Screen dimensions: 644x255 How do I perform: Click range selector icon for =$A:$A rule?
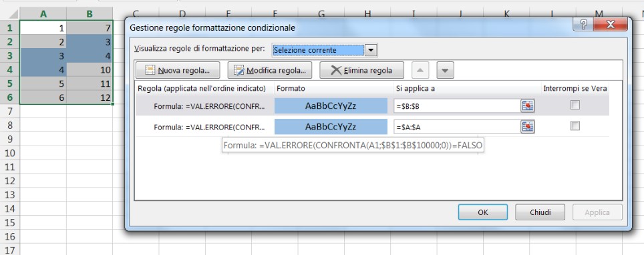click(x=527, y=126)
